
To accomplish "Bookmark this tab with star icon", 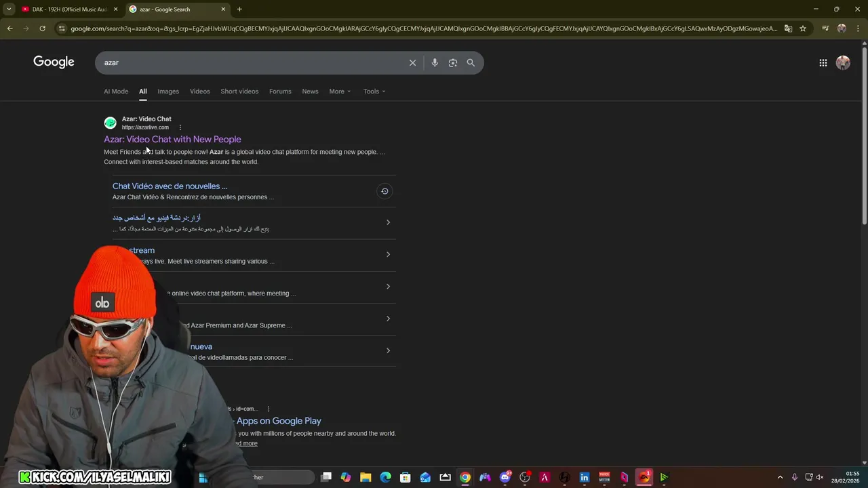I will click(803, 28).
